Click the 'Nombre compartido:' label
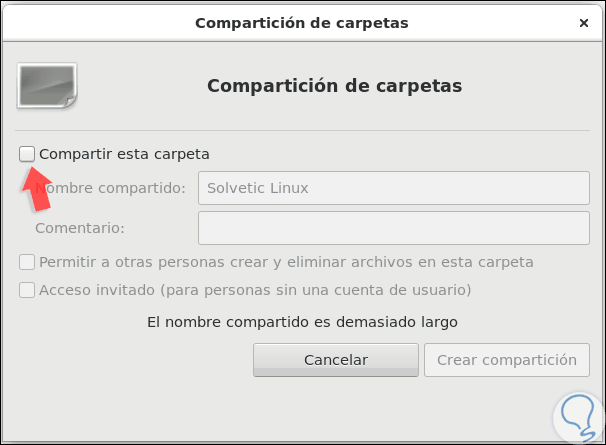 110,188
